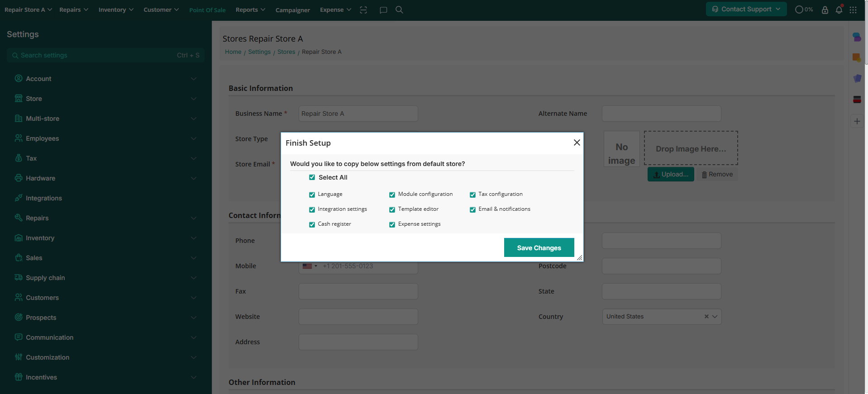Screen dimensions: 868x394
Task: Click the search magnifier icon in top bar
Action: coord(399,10)
